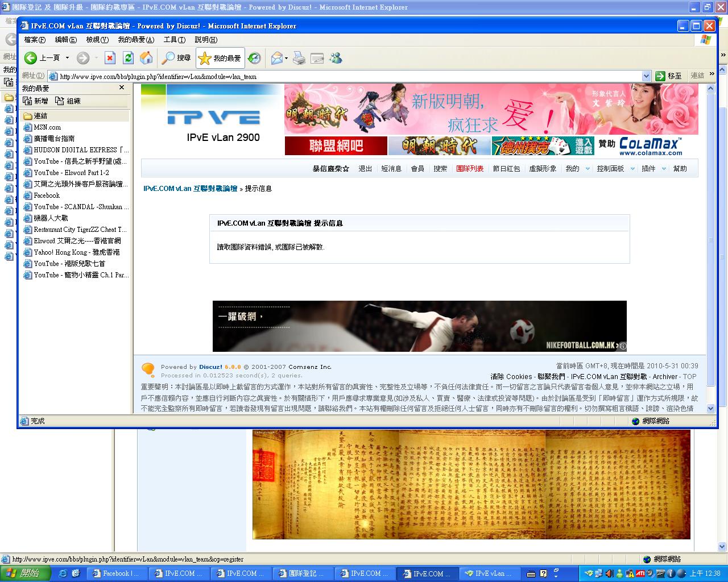
Task: Open the 說明(H) menu
Action: [206, 40]
